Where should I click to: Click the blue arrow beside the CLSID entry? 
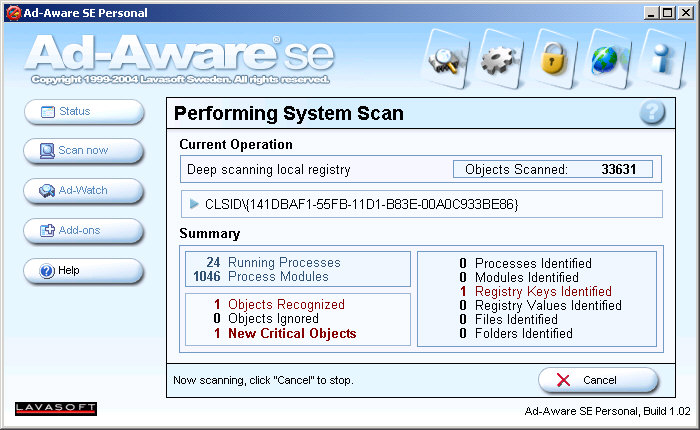coord(194,204)
